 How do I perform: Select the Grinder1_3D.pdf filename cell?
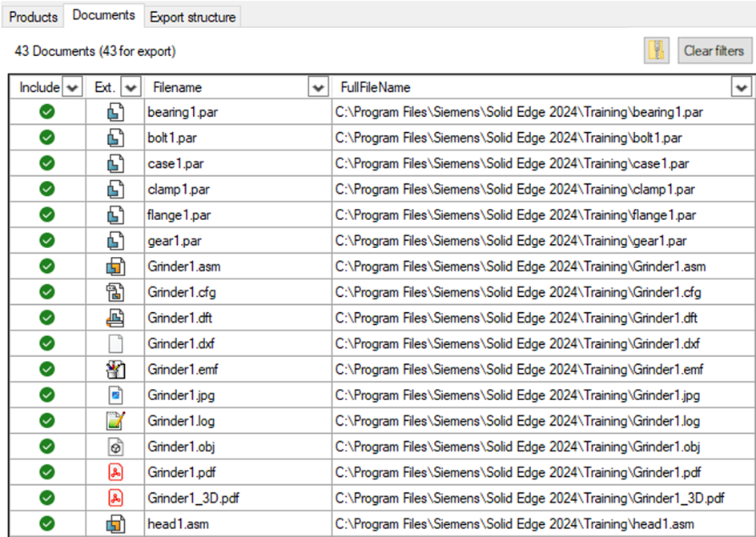(238, 498)
